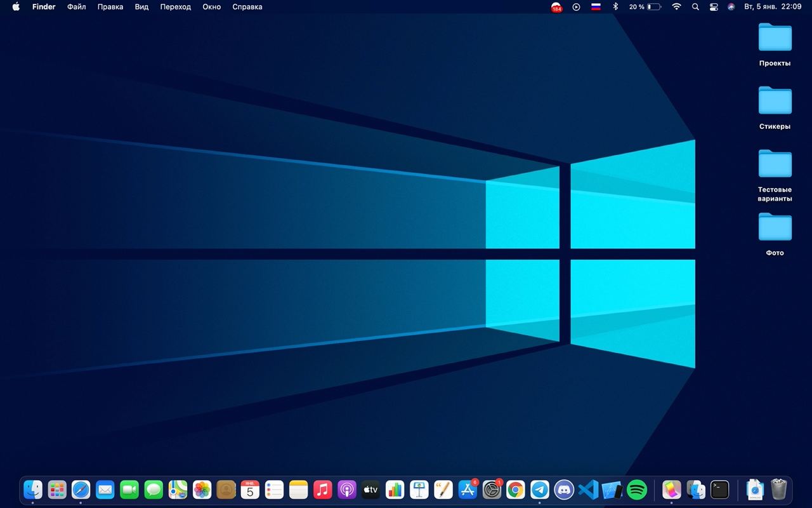Viewport: 812px width, 508px height.
Task: Open the Вид menu
Action: tap(141, 7)
